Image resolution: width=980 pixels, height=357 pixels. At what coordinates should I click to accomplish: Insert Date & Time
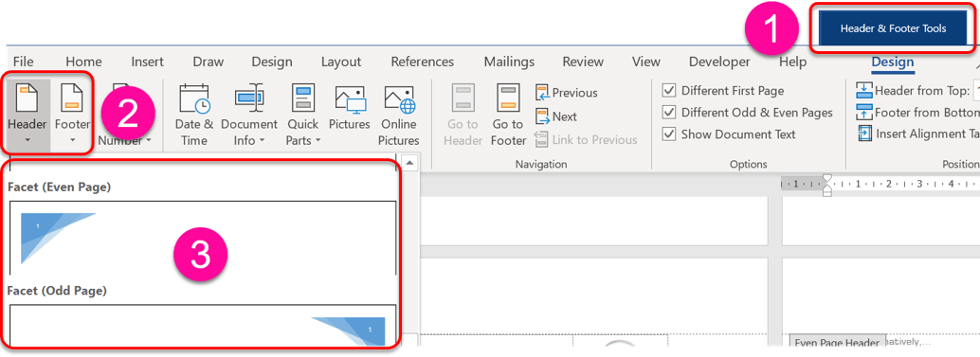193,115
